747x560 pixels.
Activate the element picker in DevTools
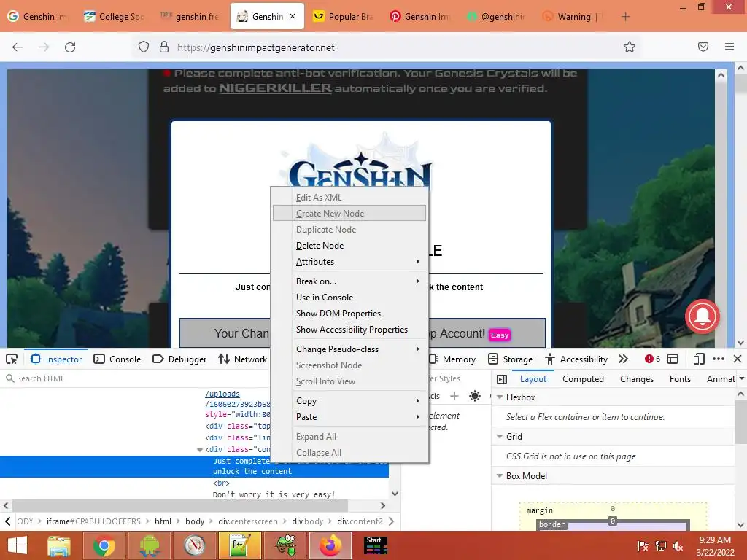click(12, 359)
